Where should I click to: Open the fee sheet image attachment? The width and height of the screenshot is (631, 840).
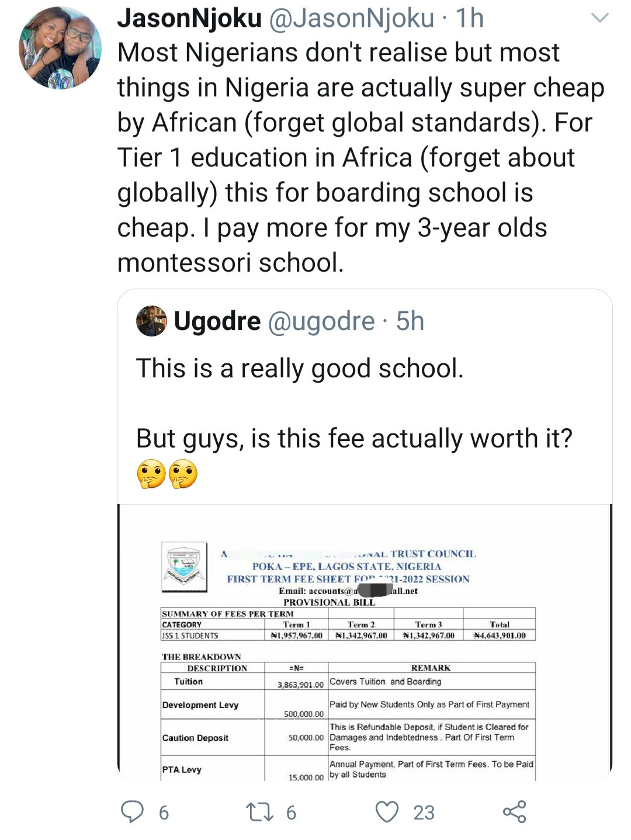click(x=365, y=643)
